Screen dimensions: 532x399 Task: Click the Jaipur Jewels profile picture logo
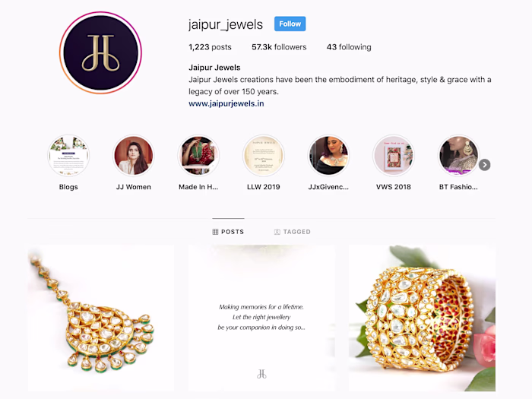(100, 52)
